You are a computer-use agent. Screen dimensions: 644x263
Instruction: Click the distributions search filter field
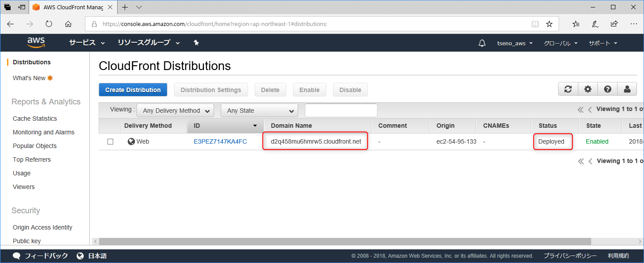[341, 111]
